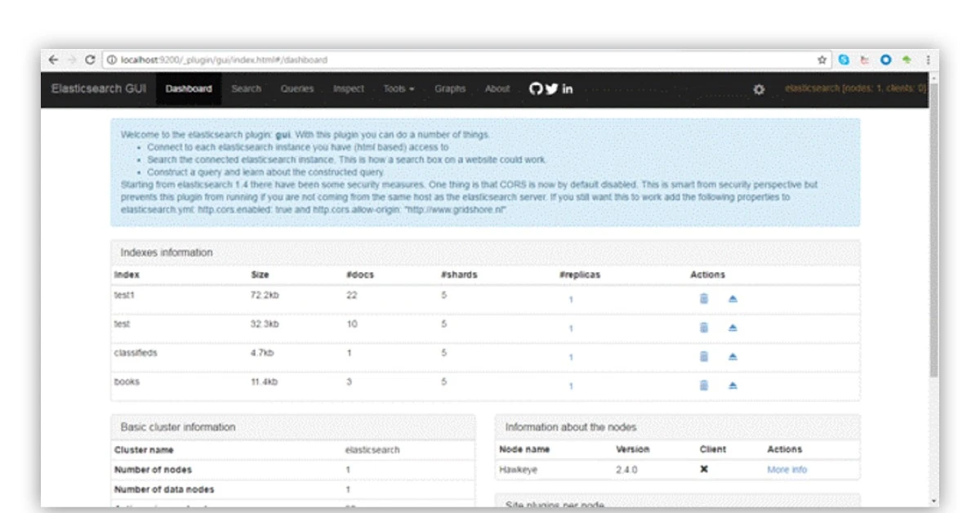The width and height of the screenshot is (980, 513).
Task: Click the Elasticsearch GUI brand title
Action: coord(99,89)
